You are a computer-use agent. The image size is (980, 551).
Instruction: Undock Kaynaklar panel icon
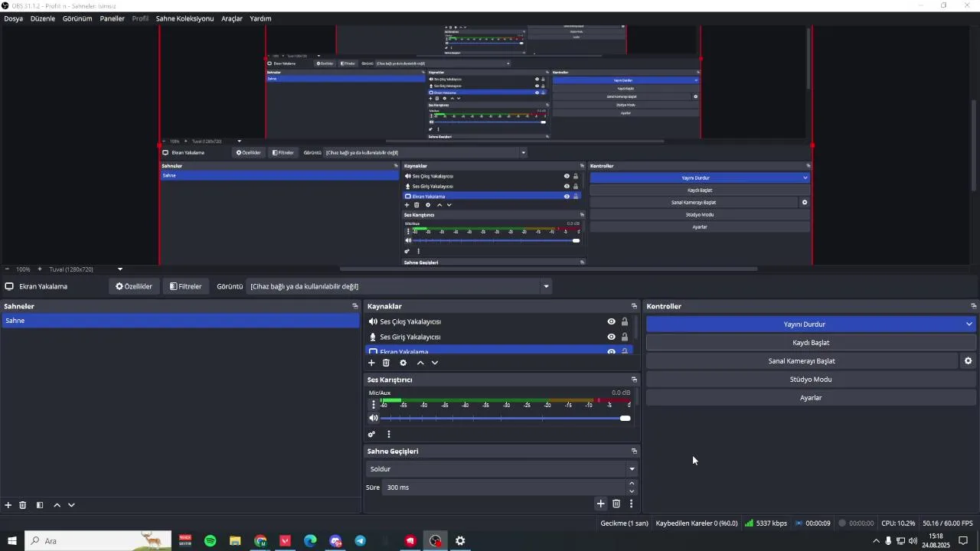634,306
